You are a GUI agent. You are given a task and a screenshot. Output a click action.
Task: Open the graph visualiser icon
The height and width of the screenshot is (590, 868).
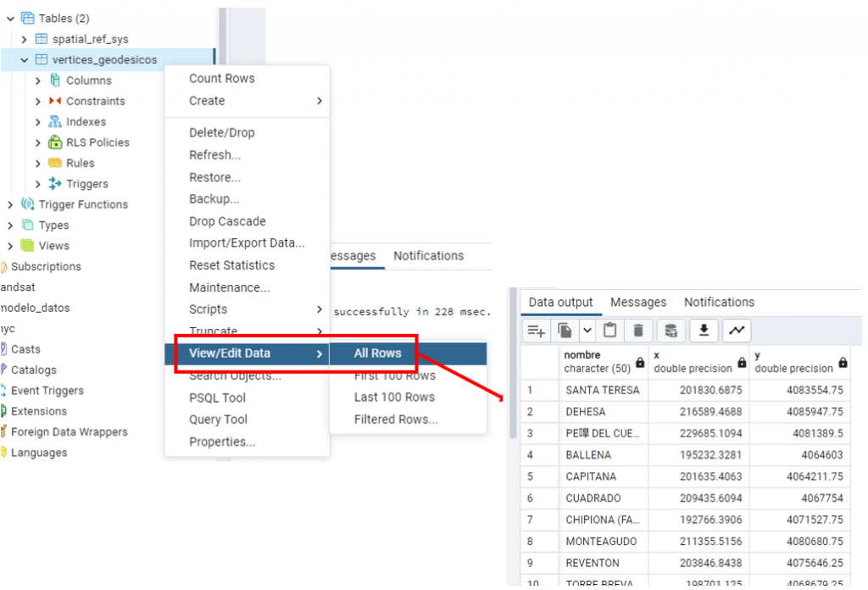pyautogui.click(x=736, y=331)
